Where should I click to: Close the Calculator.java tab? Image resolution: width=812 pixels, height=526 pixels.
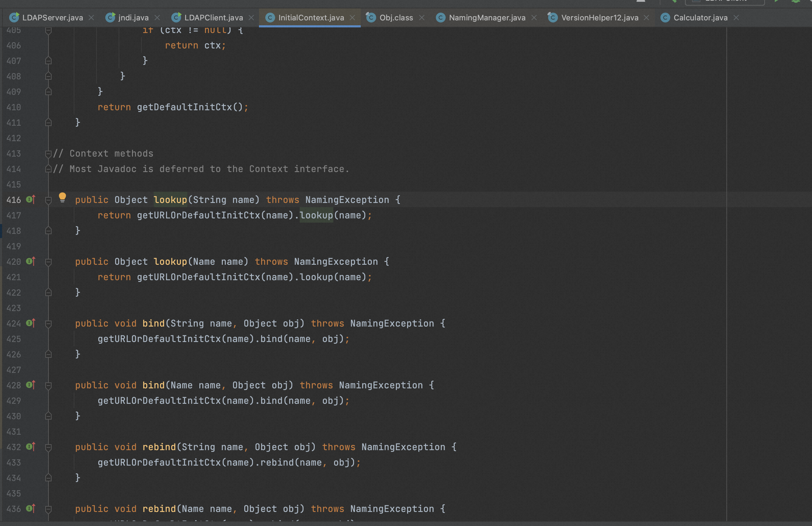click(x=736, y=18)
